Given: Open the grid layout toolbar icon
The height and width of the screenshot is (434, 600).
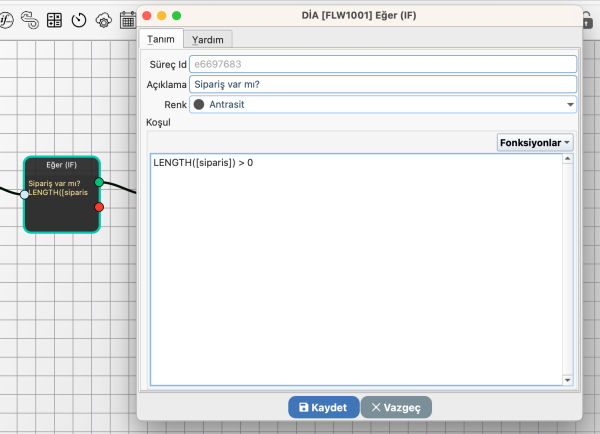Looking at the screenshot, I should (55, 19).
